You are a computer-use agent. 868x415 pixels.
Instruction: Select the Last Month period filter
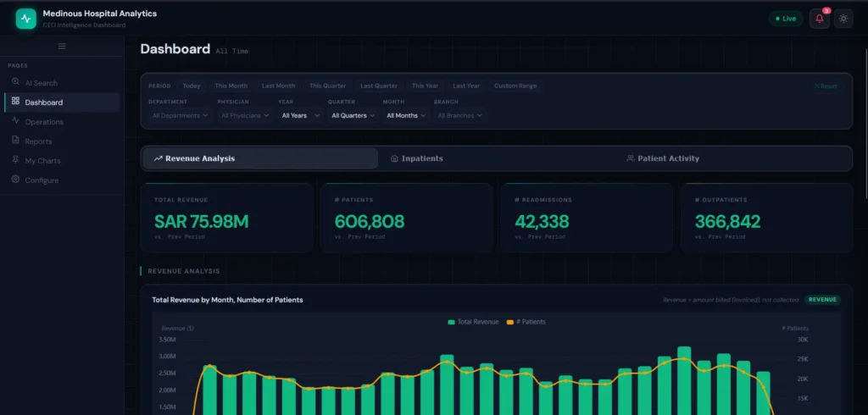[278, 86]
